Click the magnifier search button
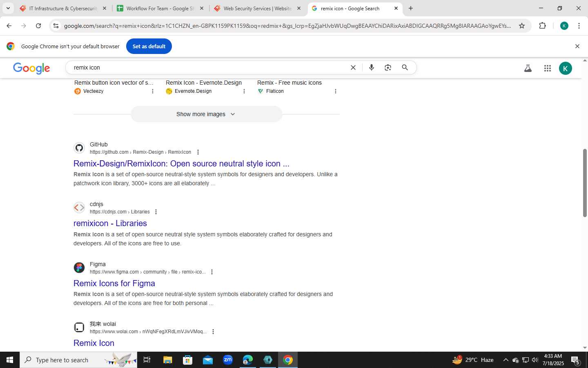Screen dimensions: 588x368 click(x=405, y=67)
